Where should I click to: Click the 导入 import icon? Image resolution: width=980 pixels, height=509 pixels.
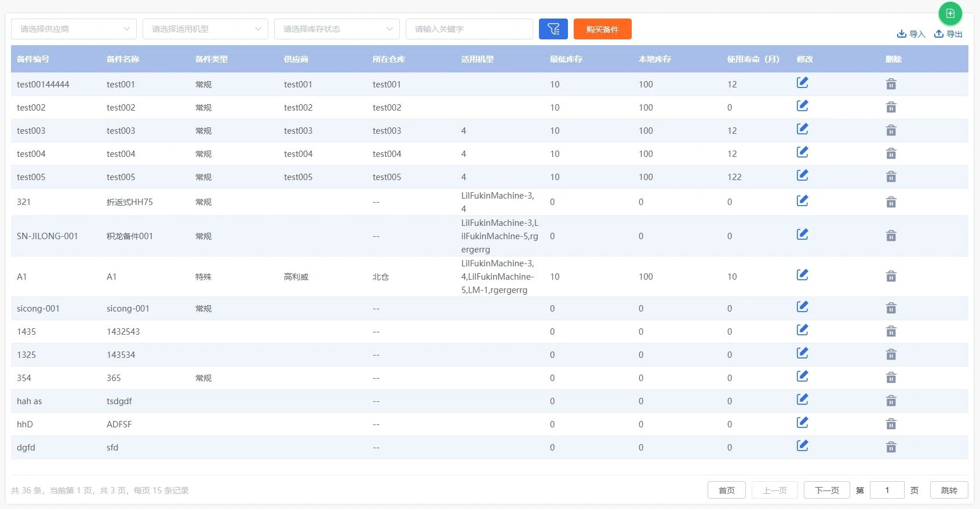(x=901, y=34)
